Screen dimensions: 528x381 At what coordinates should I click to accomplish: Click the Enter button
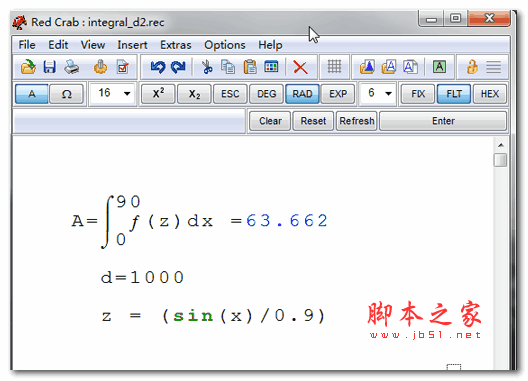(443, 121)
